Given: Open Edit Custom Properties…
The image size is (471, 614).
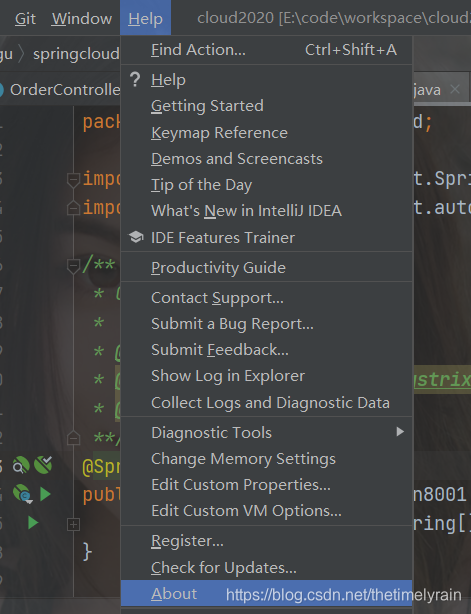Looking at the screenshot, I should [266, 485].
